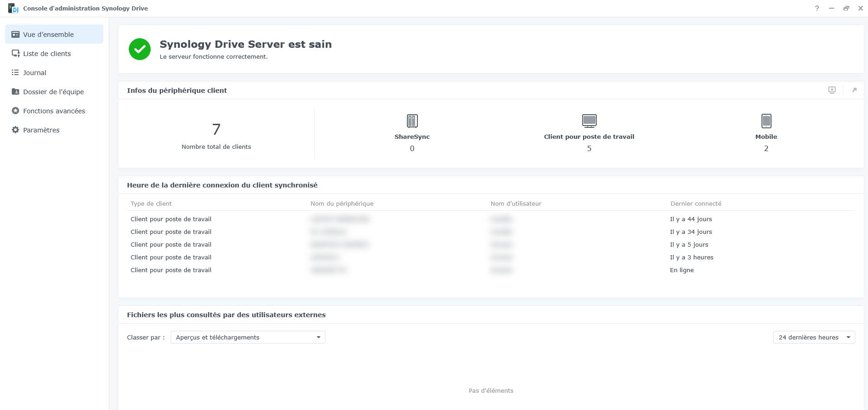Image resolution: width=868 pixels, height=410 pixels.
Task: Select the row 'Il y a 3 heures'
Action: coord(491,257)
